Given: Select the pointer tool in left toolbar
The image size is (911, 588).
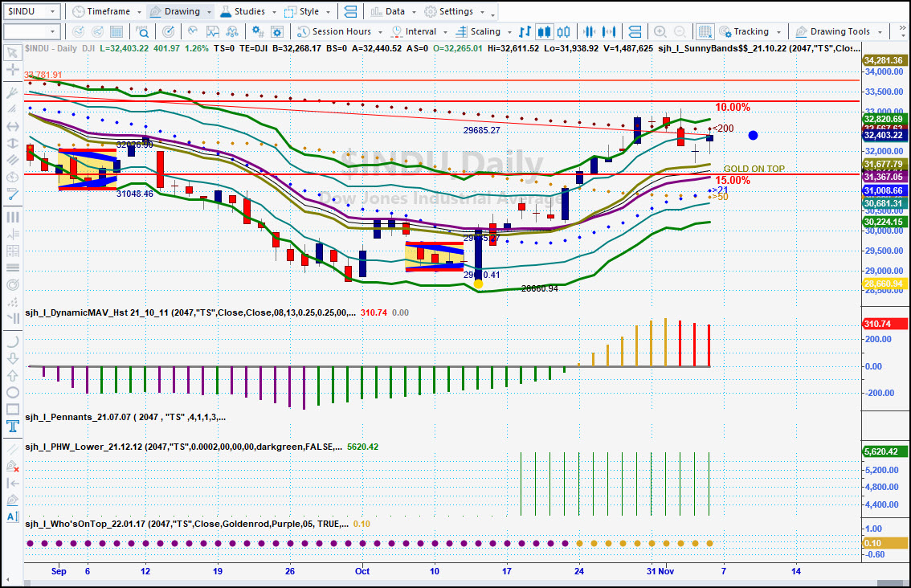Looking at the screenshot, I should coord(12,54).
